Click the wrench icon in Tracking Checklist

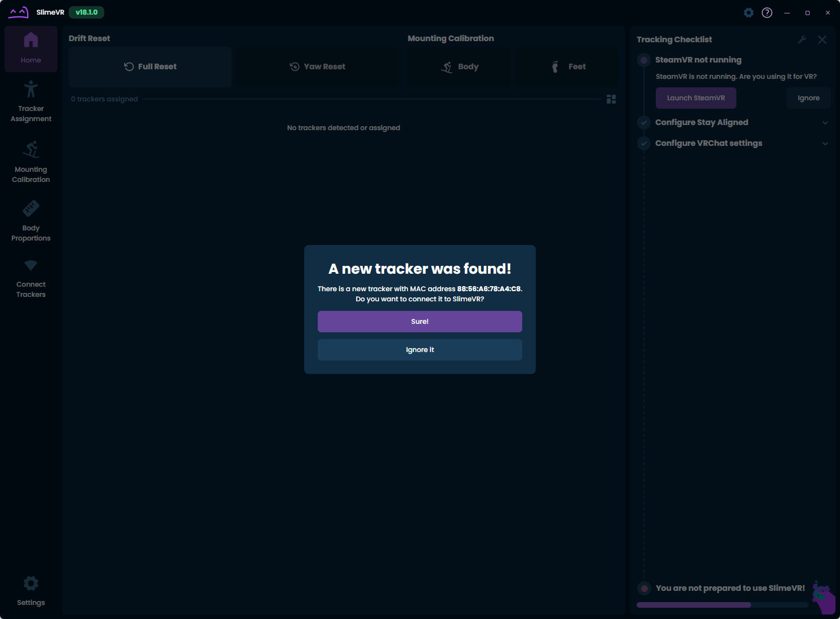(x=802, y=39)
